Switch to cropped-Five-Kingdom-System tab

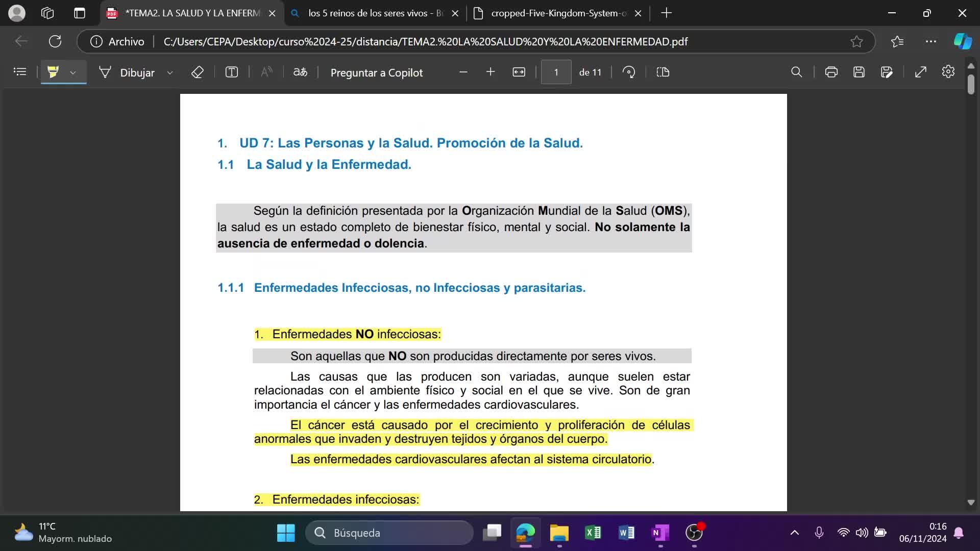tap(558, 13)
